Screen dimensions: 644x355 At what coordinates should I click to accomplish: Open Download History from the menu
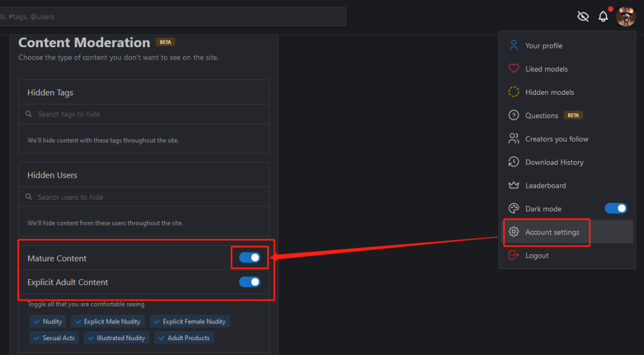tap(567, 162)
